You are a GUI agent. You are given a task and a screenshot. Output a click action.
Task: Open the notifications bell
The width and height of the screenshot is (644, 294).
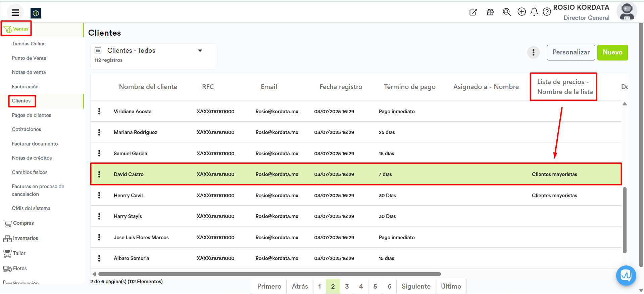click(x=534, y=12)
